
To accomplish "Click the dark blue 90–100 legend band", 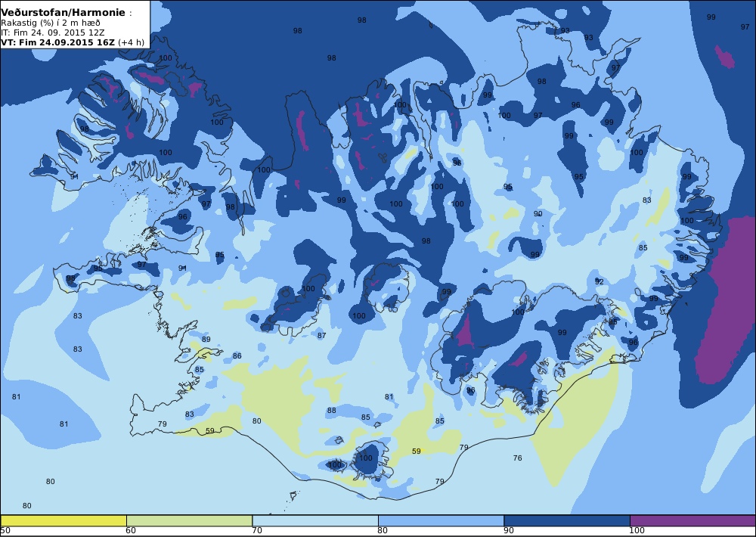I will [x=566, y=520].
